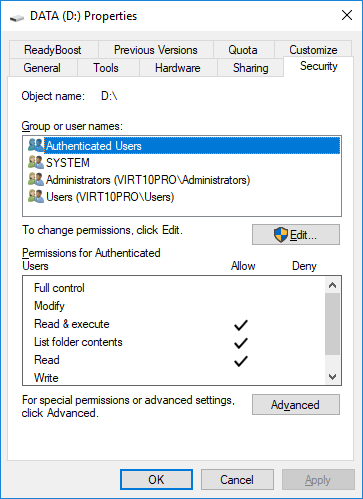Click the UAC shield icon on Edit

pyautogui.click(x=281, y=235)
